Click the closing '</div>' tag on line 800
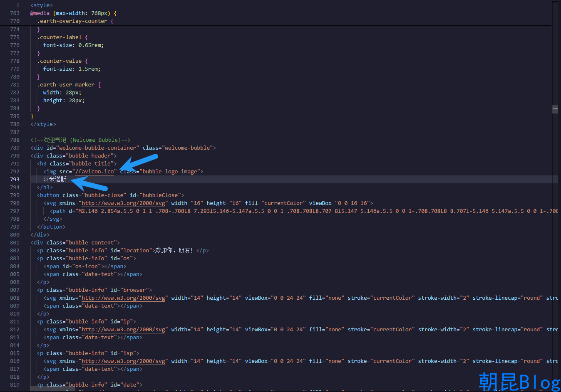The width and height of the screenshot is (561, 392). 40,234
